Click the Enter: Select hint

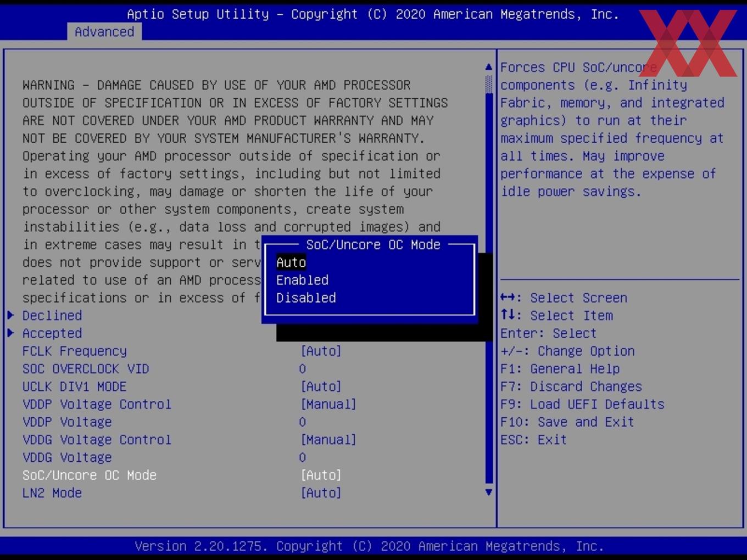(548, 333)
